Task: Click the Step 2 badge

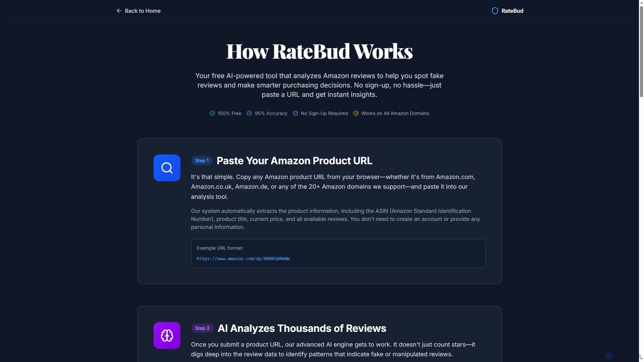Action: (x=202, y=328)
